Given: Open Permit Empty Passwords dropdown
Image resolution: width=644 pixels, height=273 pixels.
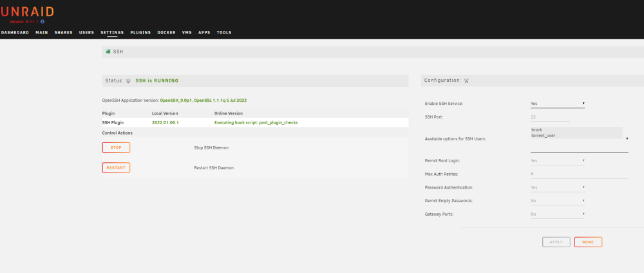Looking at the screenshot, I should pyautogui.click(x=557, y=201).
